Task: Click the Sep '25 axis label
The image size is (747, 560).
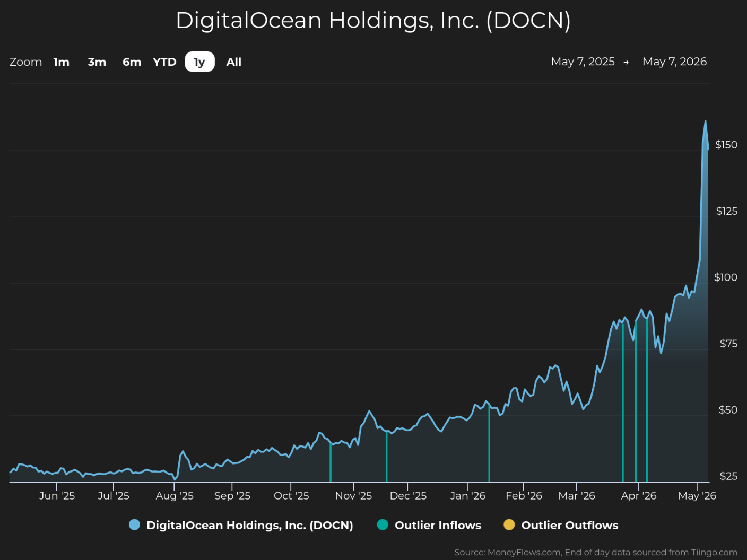Action: [x=232, y=496]
